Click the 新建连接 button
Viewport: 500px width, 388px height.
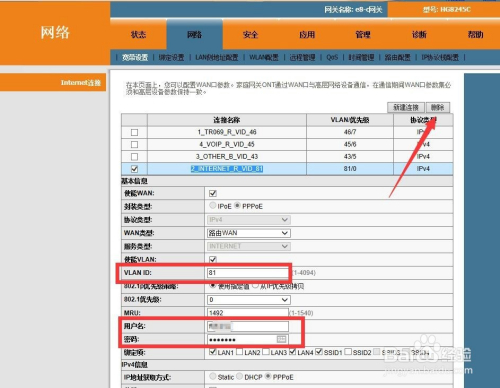(406, 107)
